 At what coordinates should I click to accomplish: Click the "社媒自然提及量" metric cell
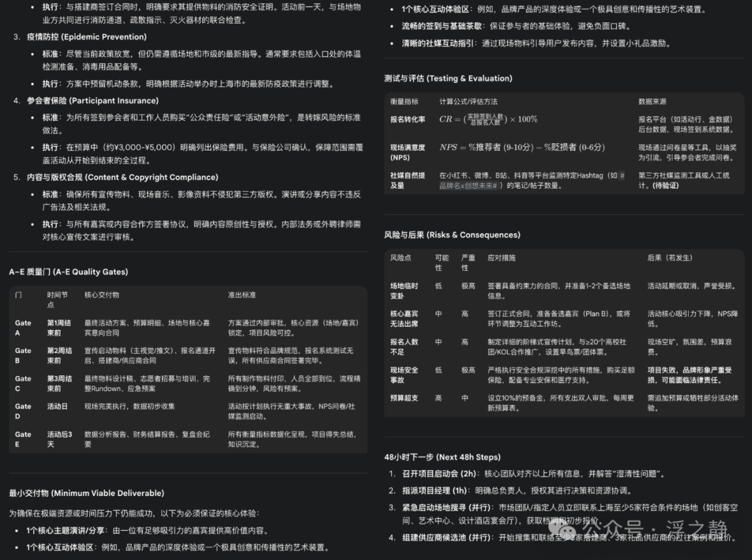click(x=407, y=180)
